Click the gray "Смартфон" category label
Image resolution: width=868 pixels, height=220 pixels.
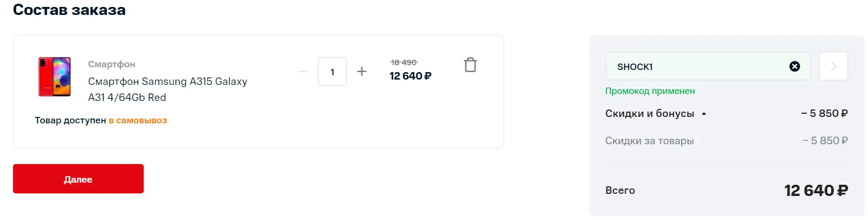click(x=112, y=64)
